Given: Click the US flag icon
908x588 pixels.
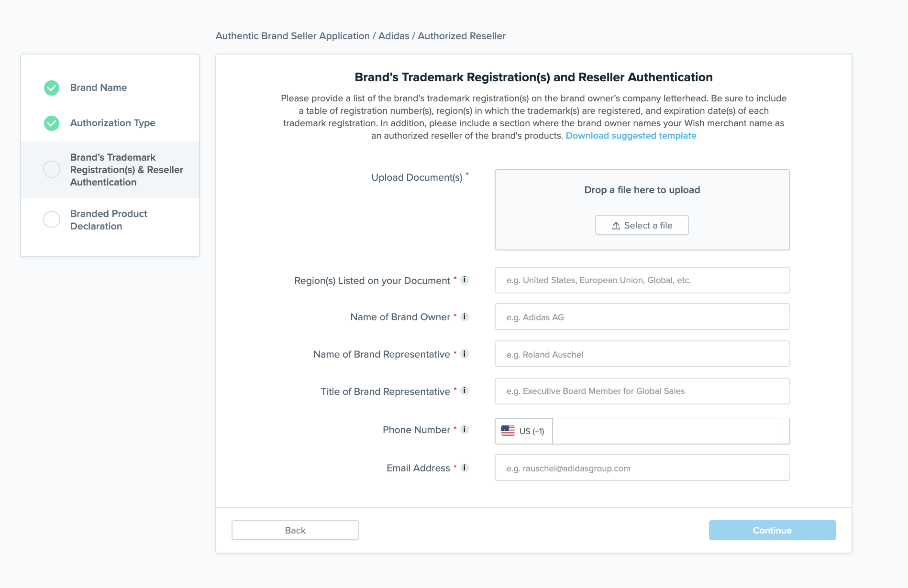Looking at the screenshot, I should click(x=508, y=430).
